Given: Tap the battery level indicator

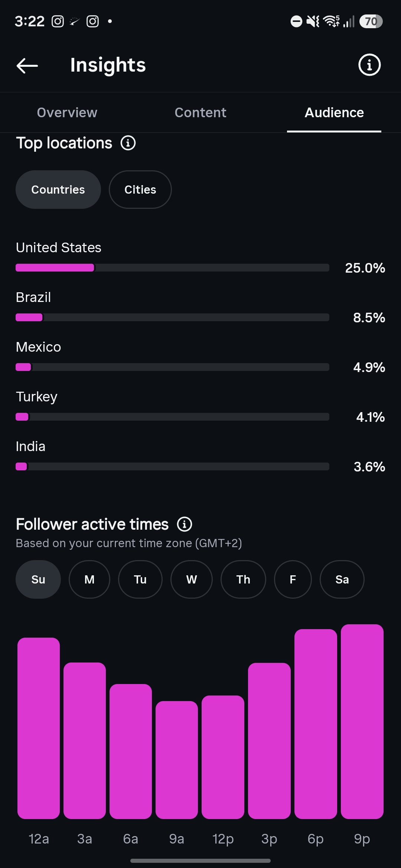Looking at the screenshot, I should (371, 22).
